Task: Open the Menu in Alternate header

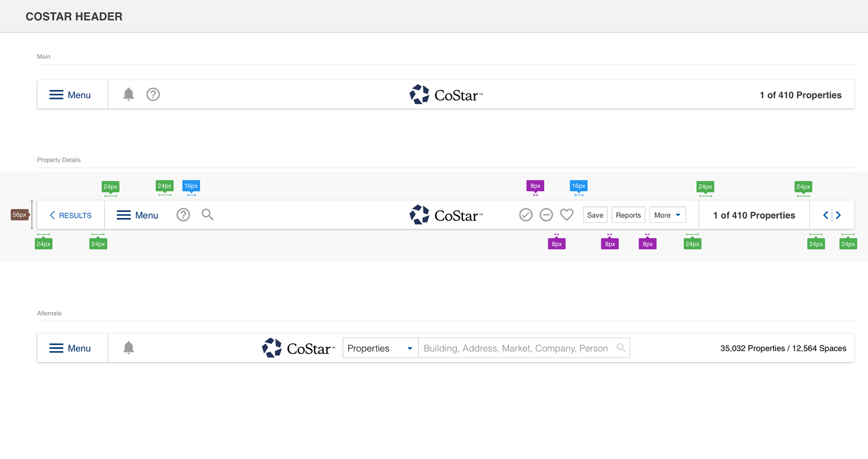Action: 70,348
